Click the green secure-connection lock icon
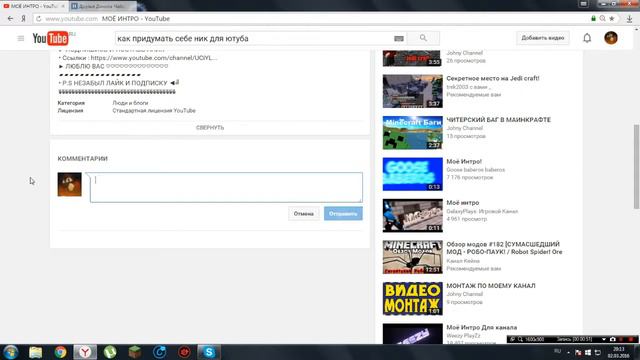The height and width of the screenshot is (360, 640). point(593,18)
